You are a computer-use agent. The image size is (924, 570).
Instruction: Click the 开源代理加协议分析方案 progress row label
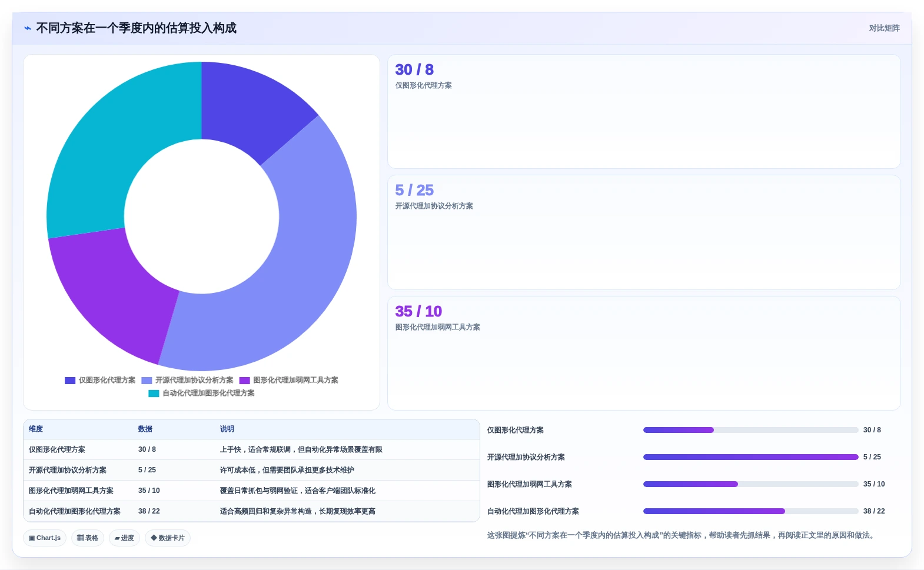click(526, 457)
